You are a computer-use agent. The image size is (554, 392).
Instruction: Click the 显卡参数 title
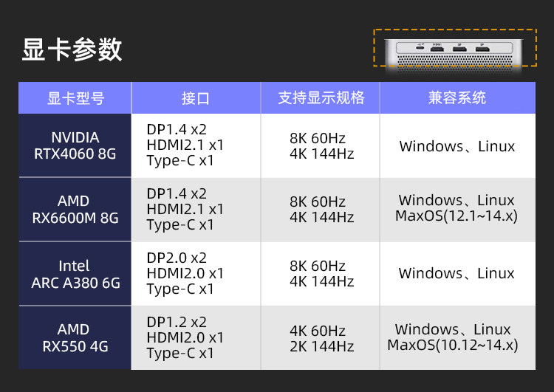[72, 49]
